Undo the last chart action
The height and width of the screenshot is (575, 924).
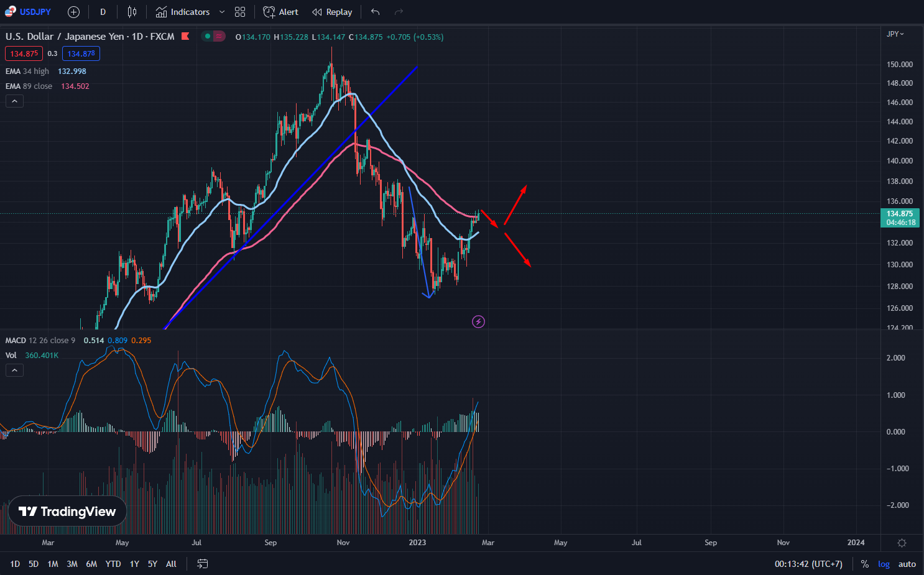pyautogui.click(x=375, y=12)
